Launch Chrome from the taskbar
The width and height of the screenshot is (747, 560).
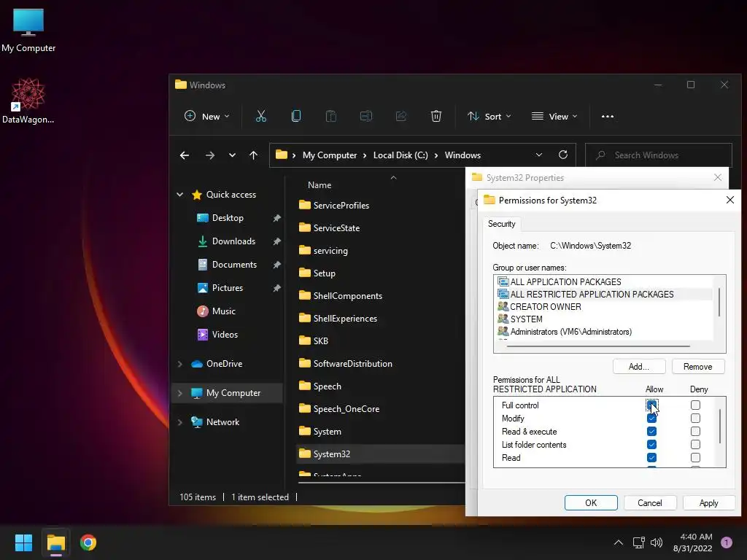tap(88, 542)
